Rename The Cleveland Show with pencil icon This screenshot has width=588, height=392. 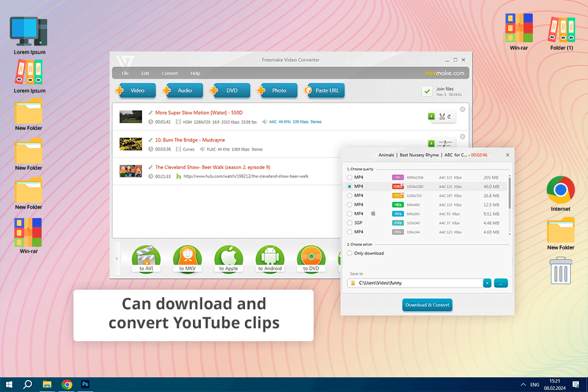click(x=151, y=167)
